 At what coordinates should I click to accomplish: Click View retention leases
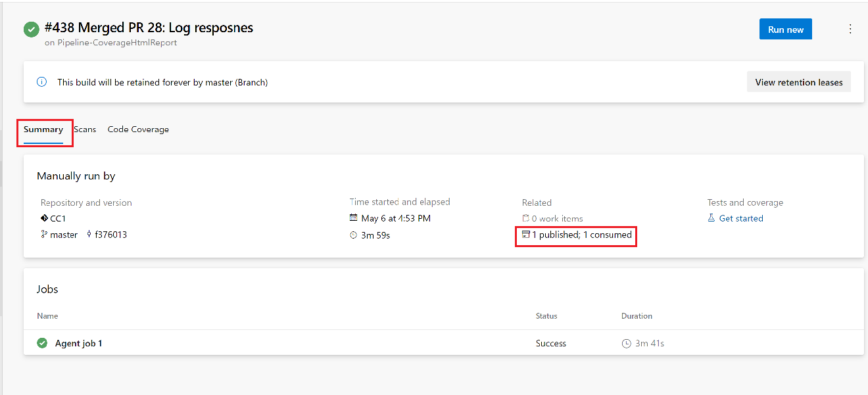click(799, 81)
